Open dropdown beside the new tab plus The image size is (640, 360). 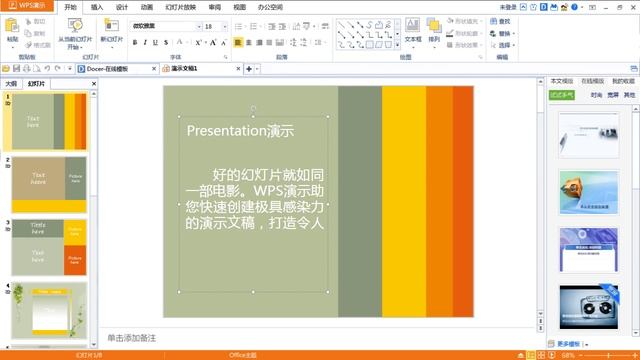[257, 69]
